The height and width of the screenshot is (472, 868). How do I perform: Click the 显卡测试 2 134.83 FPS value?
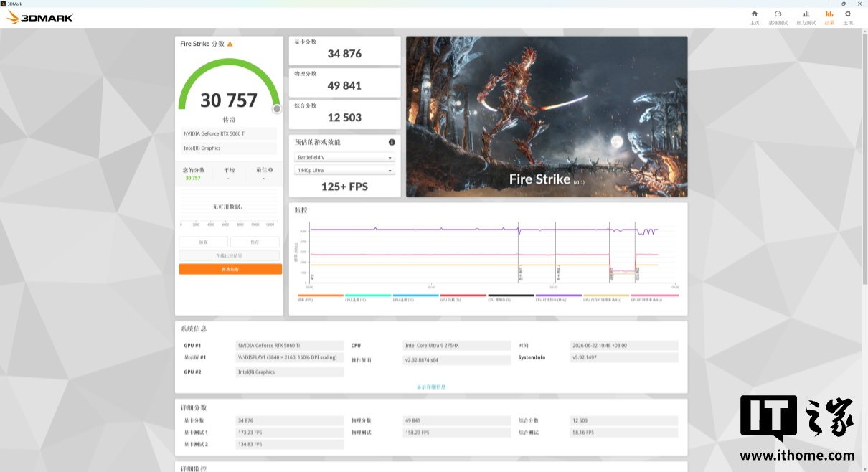[290, 445]
